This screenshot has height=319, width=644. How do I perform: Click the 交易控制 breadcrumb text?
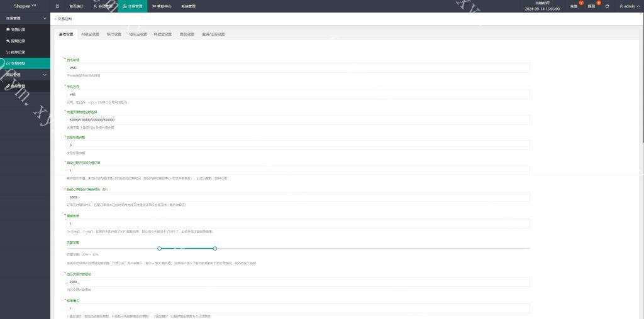click(x=65, y=19)
